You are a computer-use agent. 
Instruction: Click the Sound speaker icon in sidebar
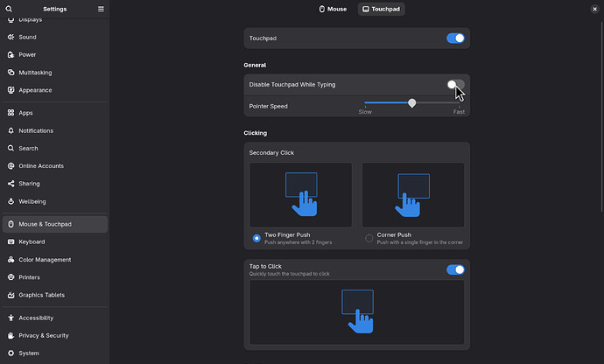(x=11, y=37)
